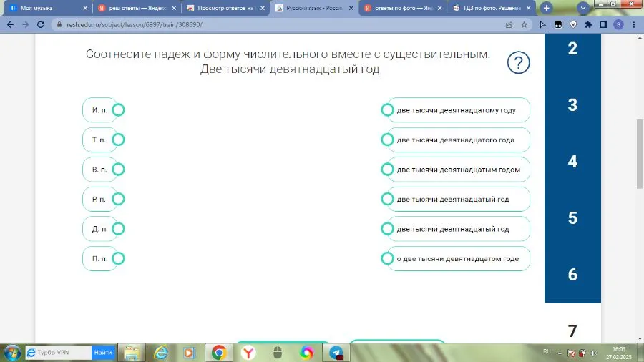Image resolution: width=644 pixels, height=362 pixels.
Task: Select the П. п. connector circle
Action: coord(118,258)
